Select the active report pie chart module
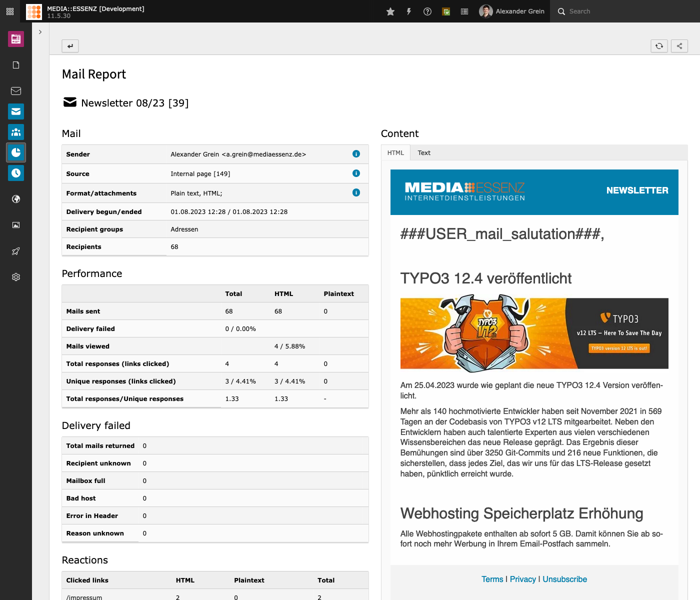Screen dimensions: 700x600 point(16,152)
